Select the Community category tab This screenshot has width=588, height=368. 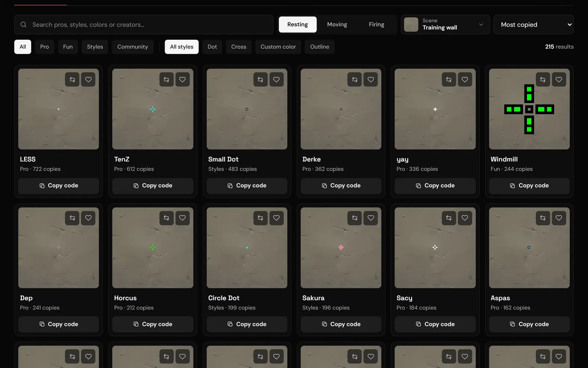133,47
